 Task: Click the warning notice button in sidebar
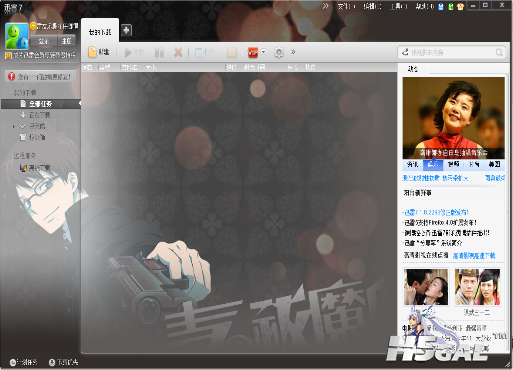coord(40,77)
